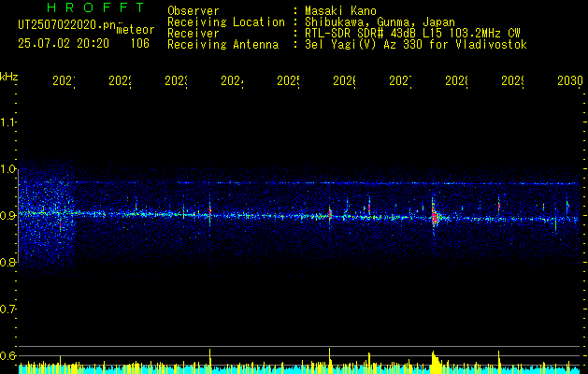588x374 pixels.
Task: Click the Observer label
Action: (x=194, y=10)
